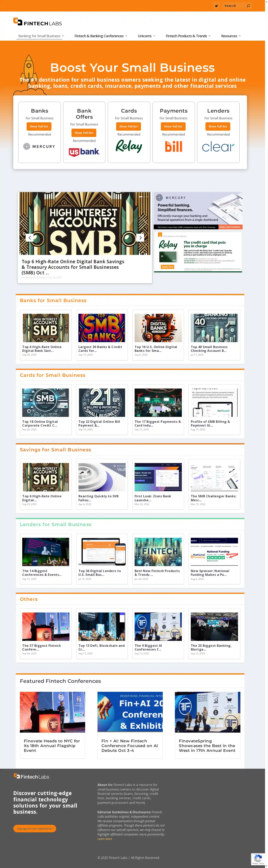This screenshot has height=868, width=268.
Task: Open Fintech Products & Trends menu
Action: point(188,36)
